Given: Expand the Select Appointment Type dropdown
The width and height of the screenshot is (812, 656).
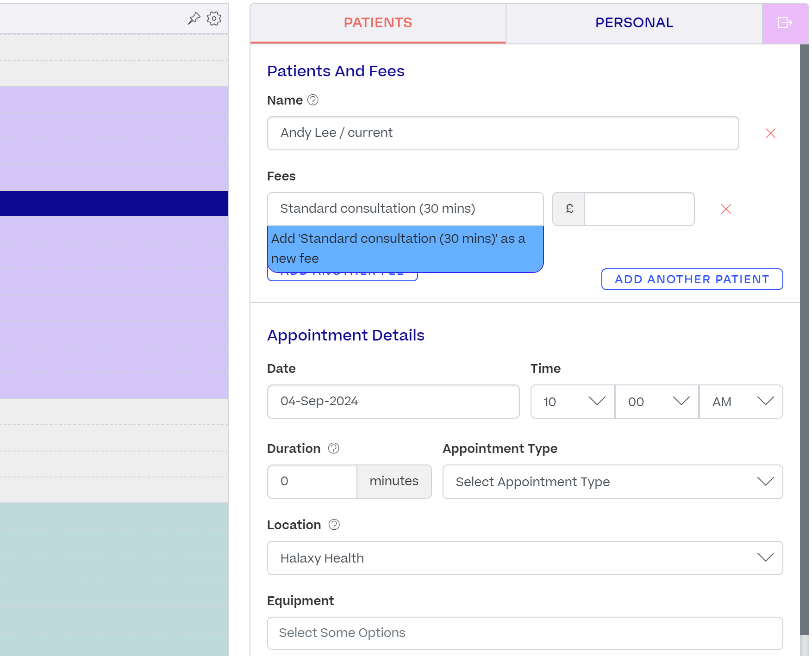Looking at the screenshot, I should click(x=613, y=482).
